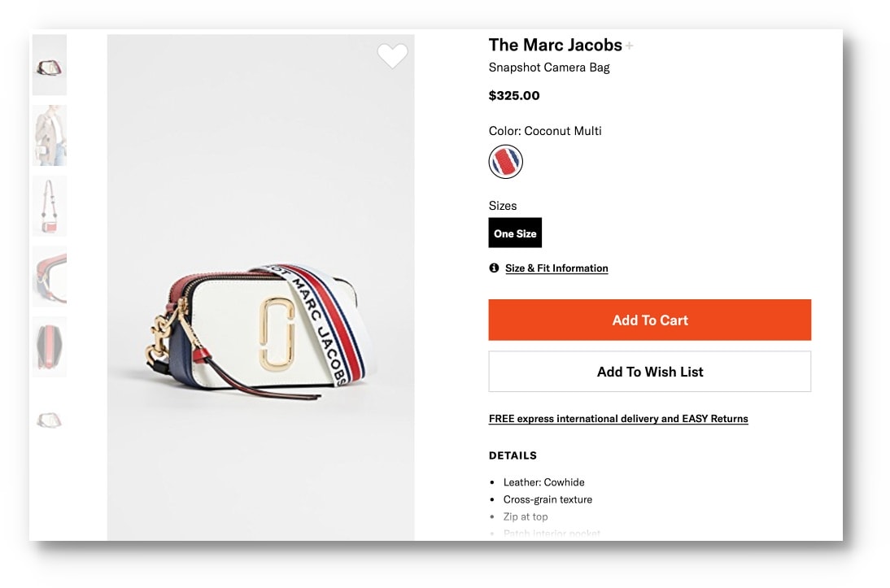Click the plus icon beside The Marc Jacobs

click(630, 46)
